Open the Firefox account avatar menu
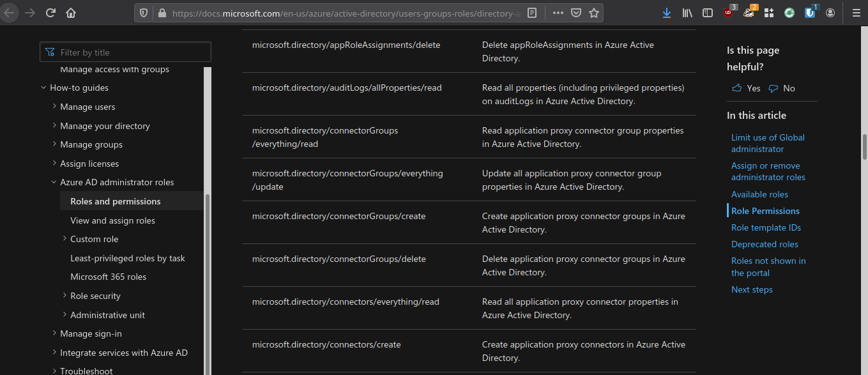Viewport: 868px width, 375px height. (830, 13)
